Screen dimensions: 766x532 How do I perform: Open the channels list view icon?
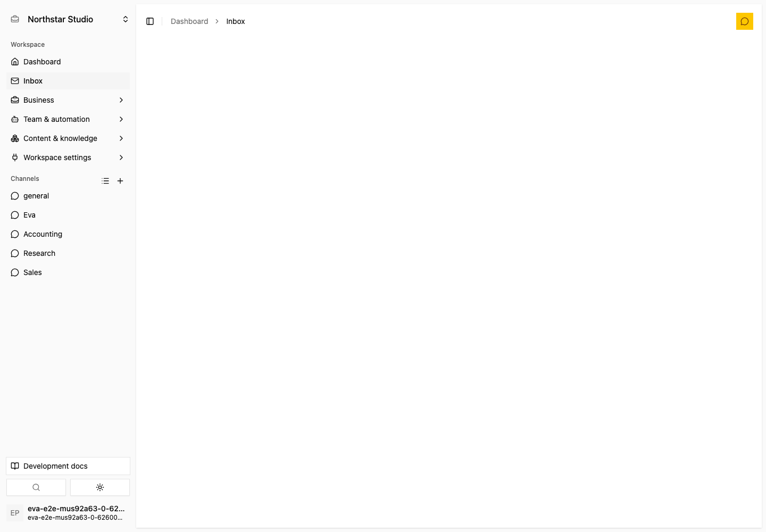(105, 181)
